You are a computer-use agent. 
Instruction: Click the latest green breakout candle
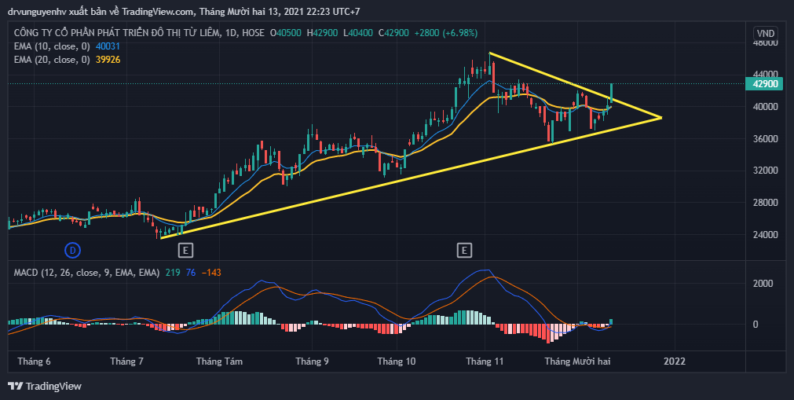612,92
